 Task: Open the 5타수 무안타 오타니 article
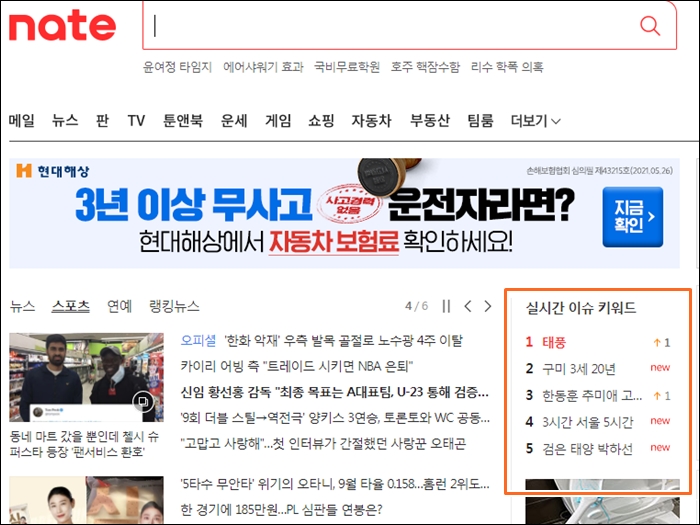point(335,483)
